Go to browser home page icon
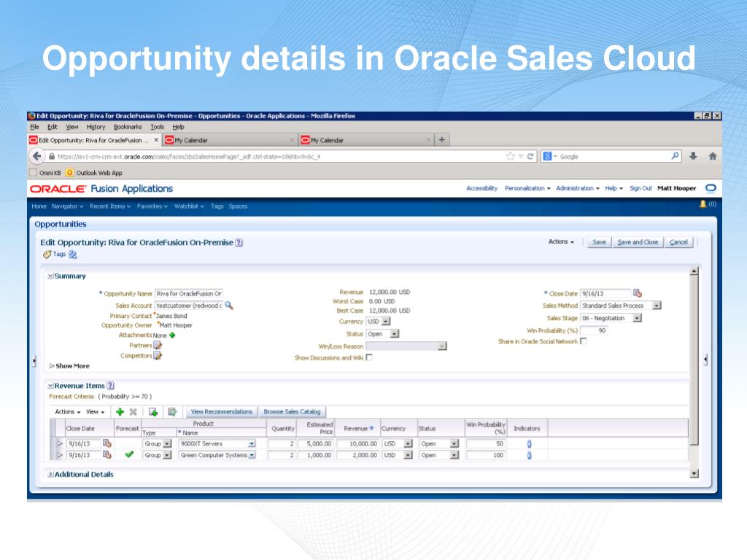This screenshot has height=560, width=747. point(713,156)
